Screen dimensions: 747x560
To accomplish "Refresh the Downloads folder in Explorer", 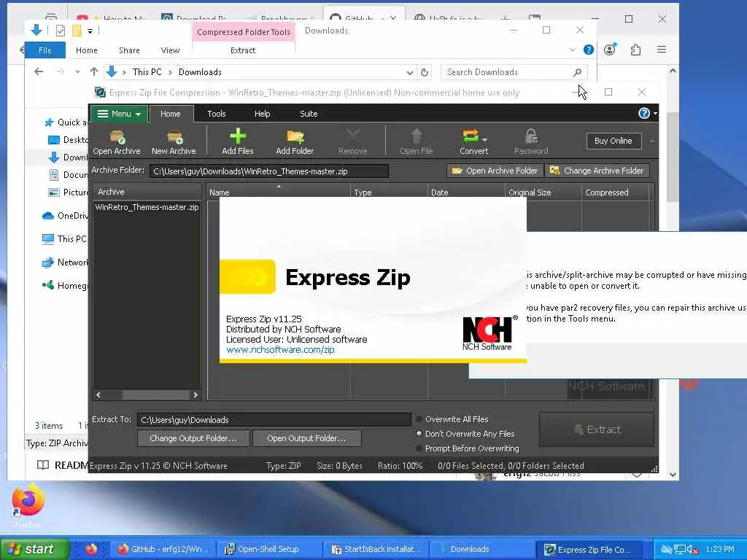I will [424, 72].
